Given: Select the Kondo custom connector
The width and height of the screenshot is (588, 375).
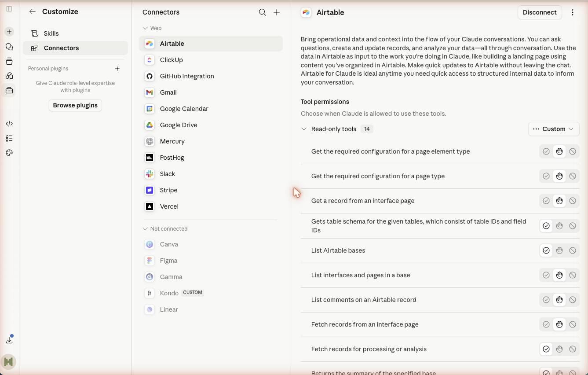Looking at the screenshot, I should click(x=211, y=293).
